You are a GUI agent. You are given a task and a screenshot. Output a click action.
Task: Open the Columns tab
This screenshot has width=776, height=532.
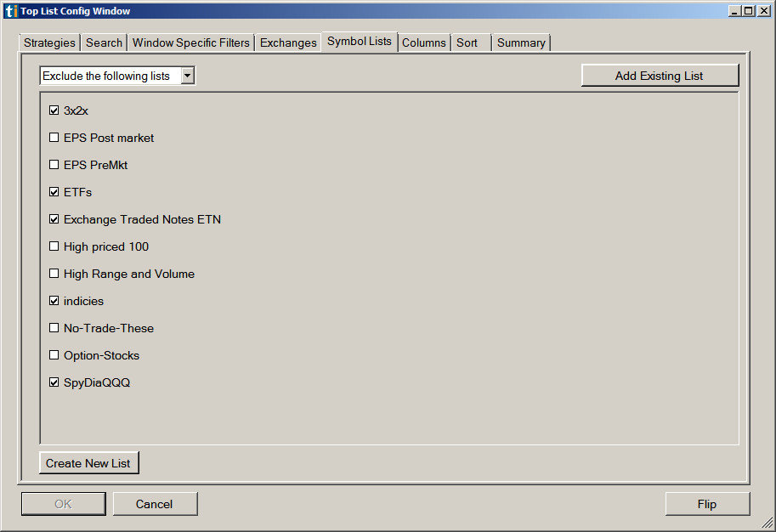click(x=423, y=43)
